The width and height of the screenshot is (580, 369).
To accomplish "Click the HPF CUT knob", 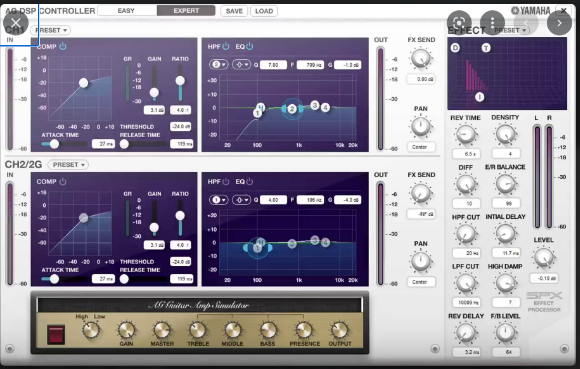I will pyautogui.click(x=466, y=234).
